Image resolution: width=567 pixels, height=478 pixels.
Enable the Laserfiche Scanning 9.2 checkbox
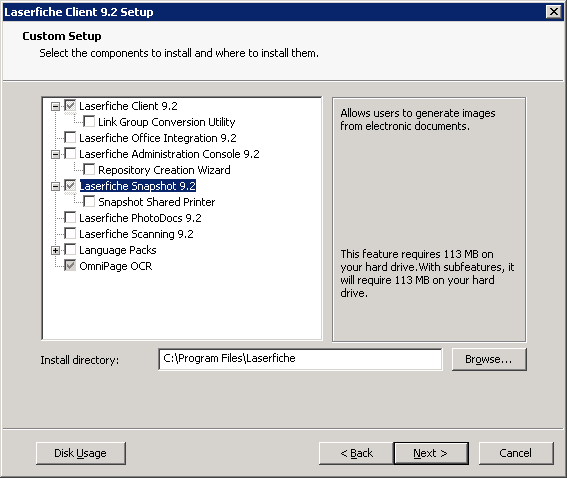point(70,233)
